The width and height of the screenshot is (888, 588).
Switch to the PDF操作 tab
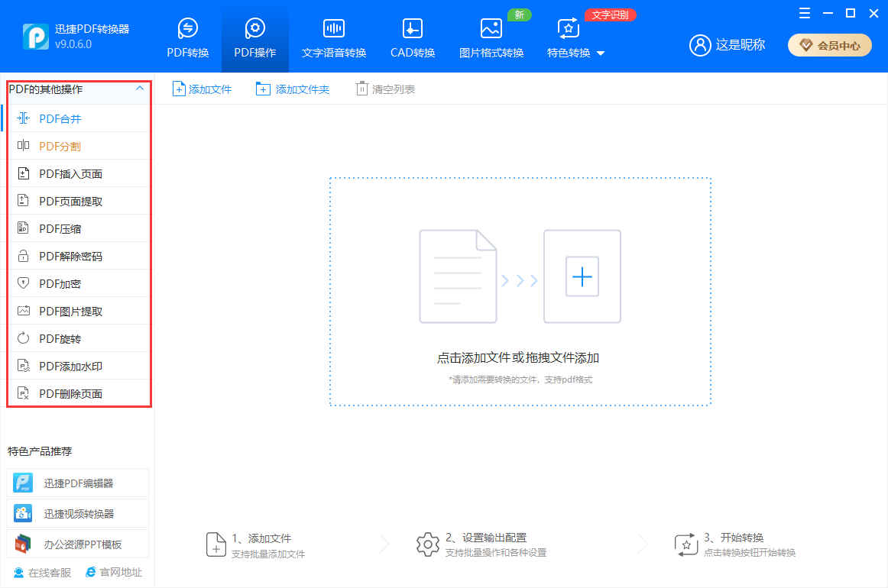(x=255, y=38)
